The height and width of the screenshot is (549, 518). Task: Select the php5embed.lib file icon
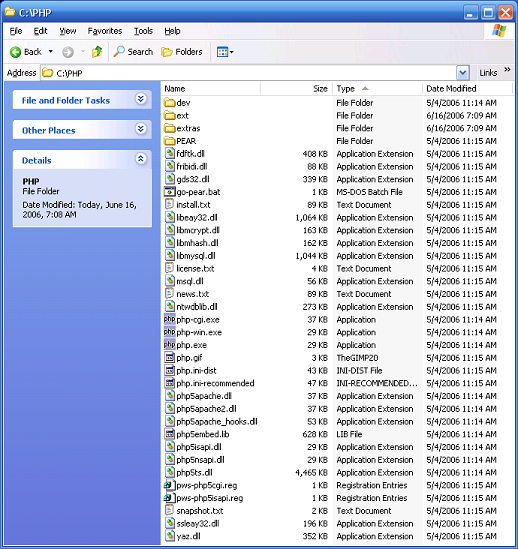click(x=170, y=434)
